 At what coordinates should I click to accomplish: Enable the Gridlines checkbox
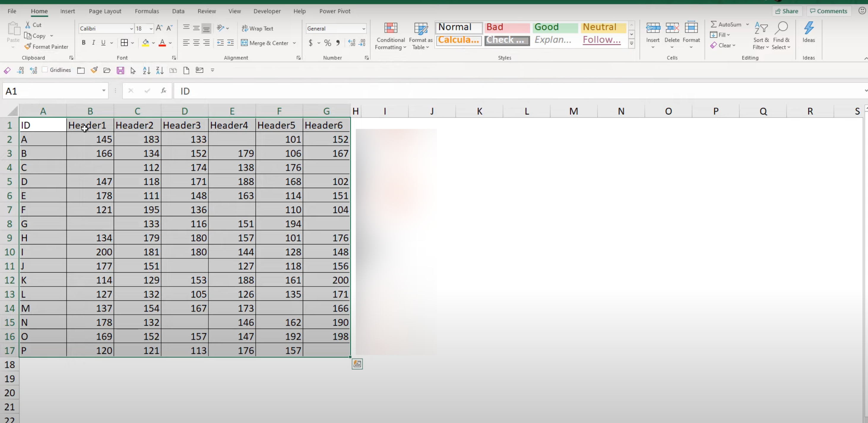tap(45, 70)
